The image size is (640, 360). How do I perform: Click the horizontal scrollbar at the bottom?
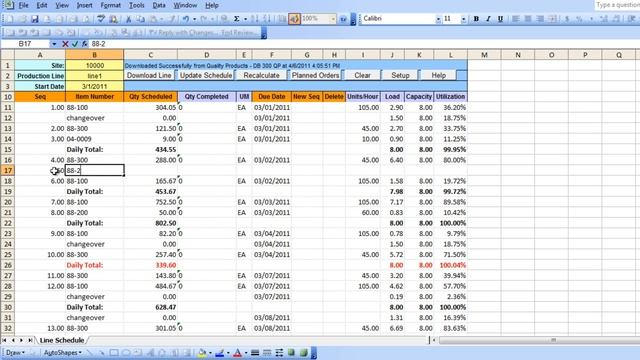[x=539, y=340]
